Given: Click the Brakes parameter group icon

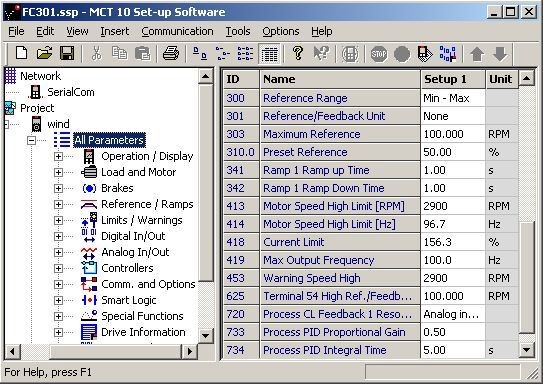Looking at the screenshot, I should coord(89,188).
